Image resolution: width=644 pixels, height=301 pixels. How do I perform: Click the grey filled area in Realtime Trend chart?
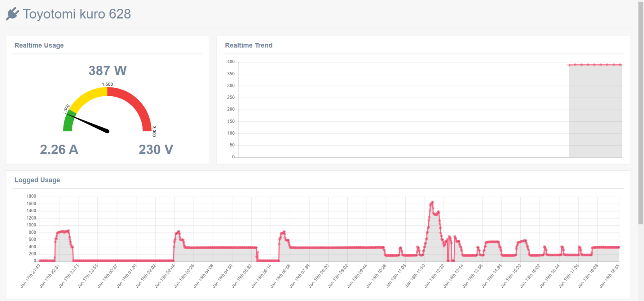(595, 111)
